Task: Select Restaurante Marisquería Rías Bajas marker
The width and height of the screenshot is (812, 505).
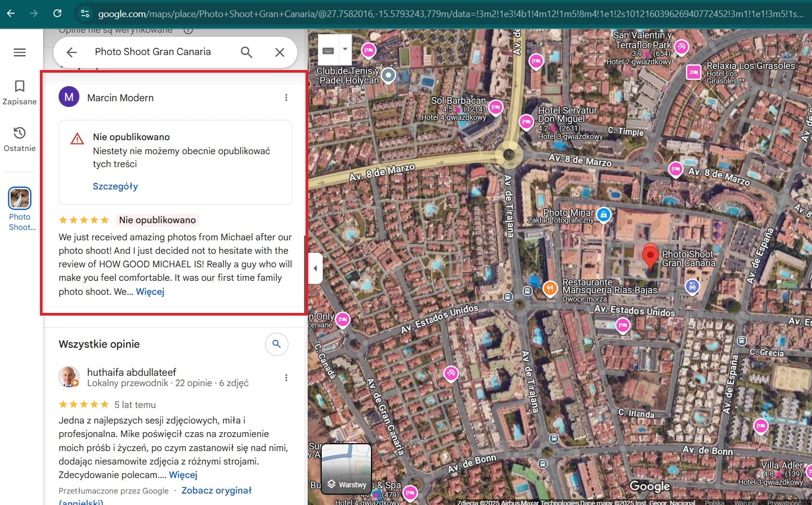Action: (x=550, y=288)
